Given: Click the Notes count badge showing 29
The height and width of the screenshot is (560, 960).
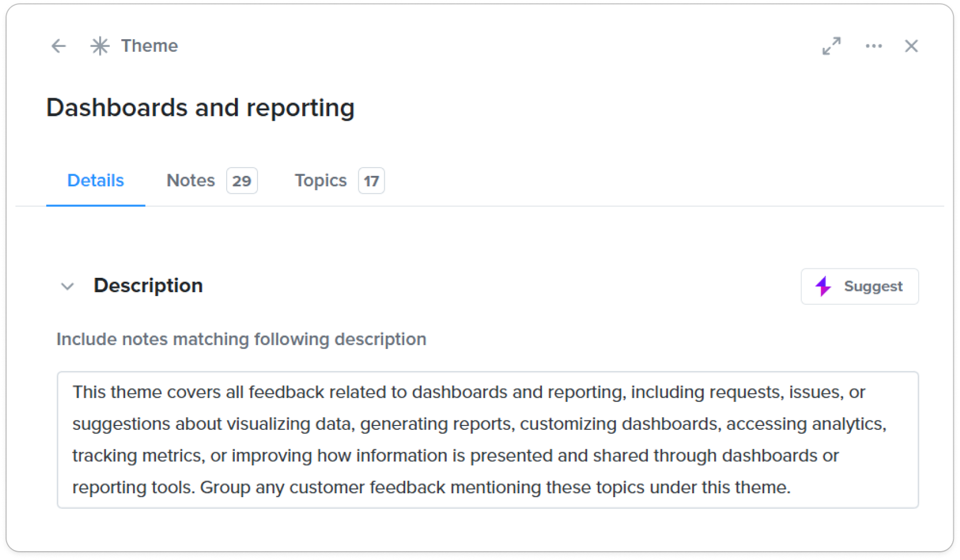Looking at the screenshot, I should 242,181.
